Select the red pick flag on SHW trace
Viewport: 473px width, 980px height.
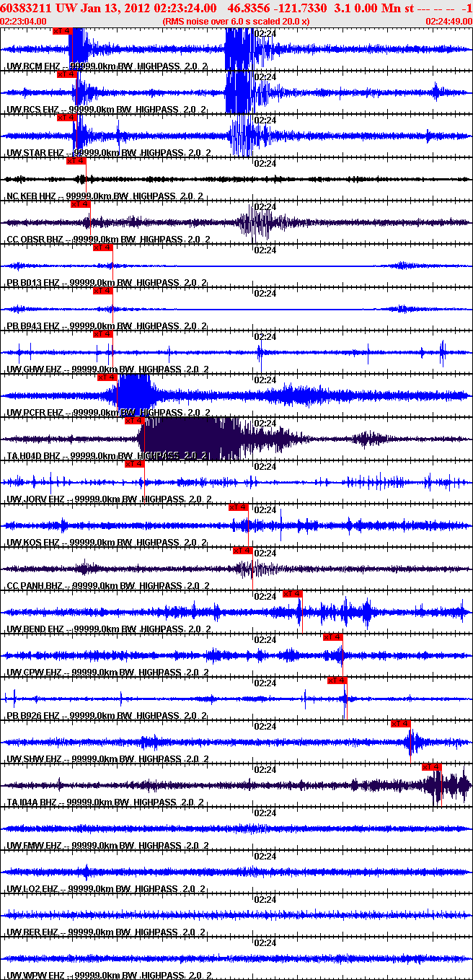400,724
